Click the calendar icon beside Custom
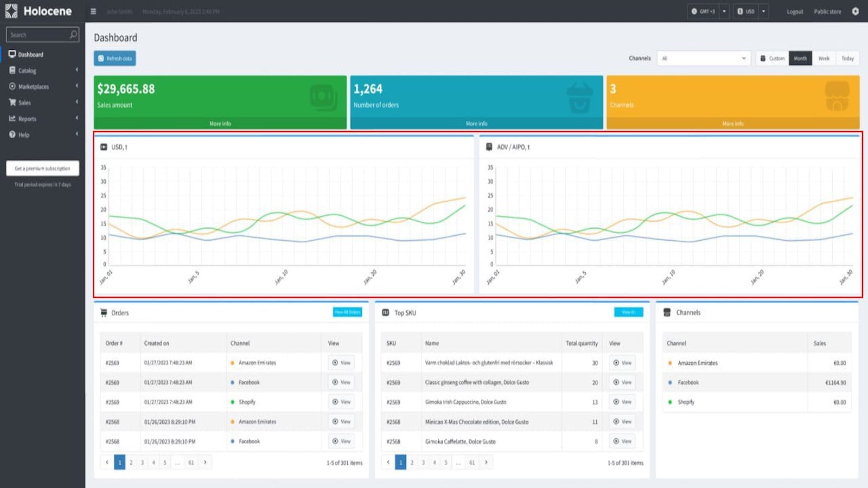The width and height of the screenshot is (868, 488). [763, 58]
